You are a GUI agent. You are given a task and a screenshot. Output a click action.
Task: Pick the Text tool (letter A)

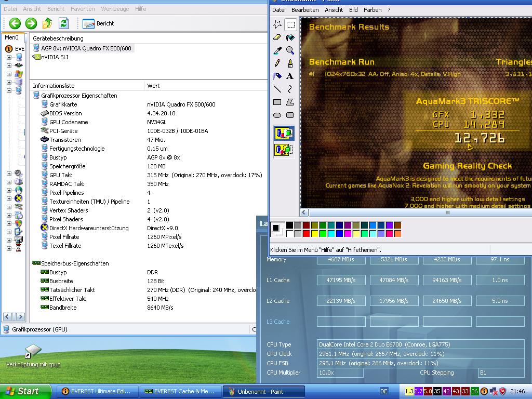coord(290,76)
